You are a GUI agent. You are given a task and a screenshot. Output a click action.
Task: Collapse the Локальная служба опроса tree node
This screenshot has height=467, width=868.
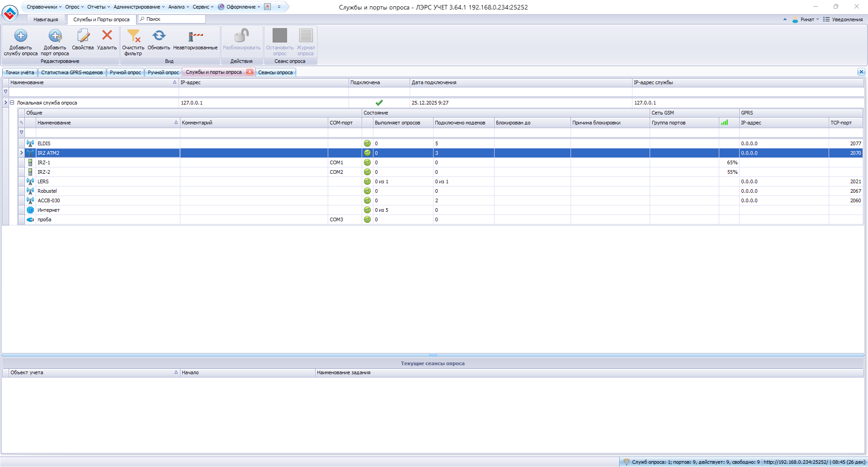[12, 103]
